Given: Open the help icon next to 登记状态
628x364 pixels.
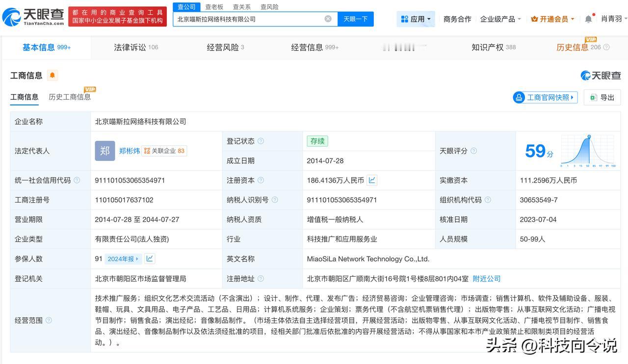Looking at the screenshot, I should click(x=261, y=141).
